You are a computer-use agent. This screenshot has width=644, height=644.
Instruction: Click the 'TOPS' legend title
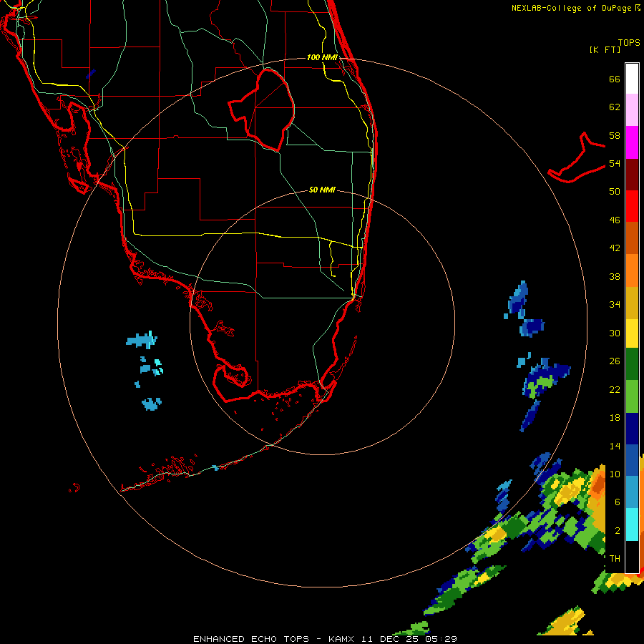tap(629, 43)
